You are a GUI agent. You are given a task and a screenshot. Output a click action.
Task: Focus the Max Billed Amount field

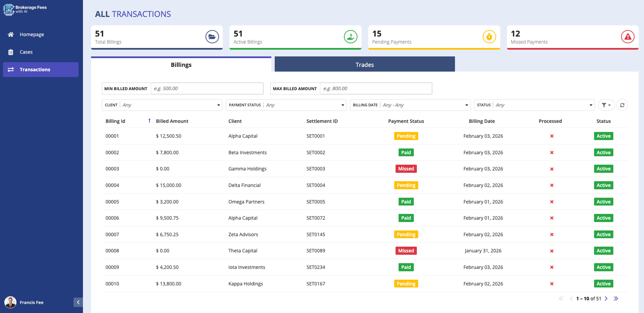tap(376, 88)
